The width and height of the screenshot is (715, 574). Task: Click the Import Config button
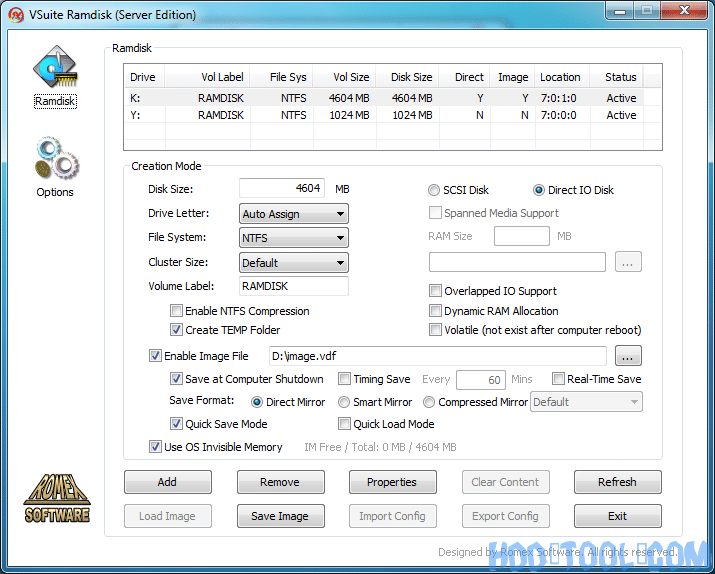pos(393,516)
